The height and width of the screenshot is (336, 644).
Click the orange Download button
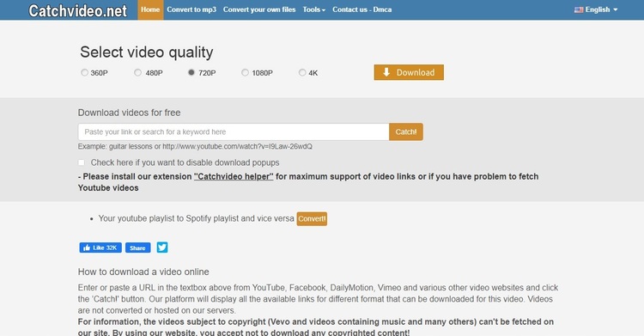[409, 72]
